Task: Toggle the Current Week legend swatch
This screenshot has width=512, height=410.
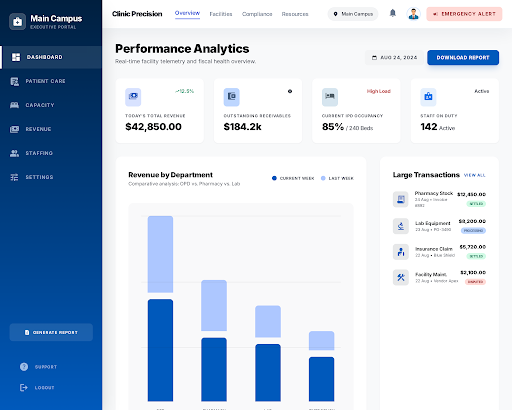Action: (x=274, y=178)
